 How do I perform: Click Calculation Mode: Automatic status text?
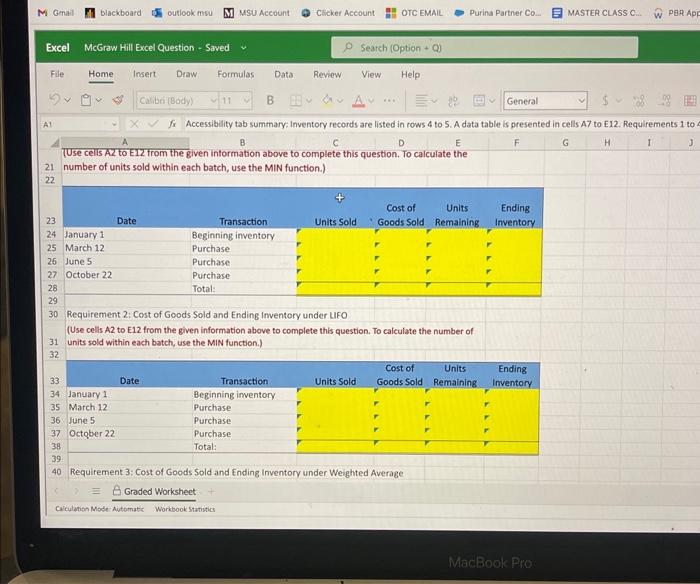tap(100, 509)
